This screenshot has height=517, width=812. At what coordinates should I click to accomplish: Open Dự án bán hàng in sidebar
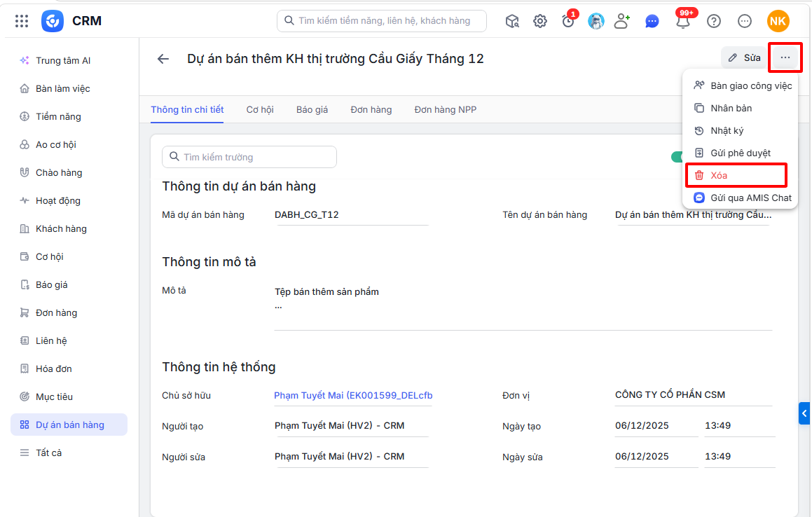click(x=69, y=425)
